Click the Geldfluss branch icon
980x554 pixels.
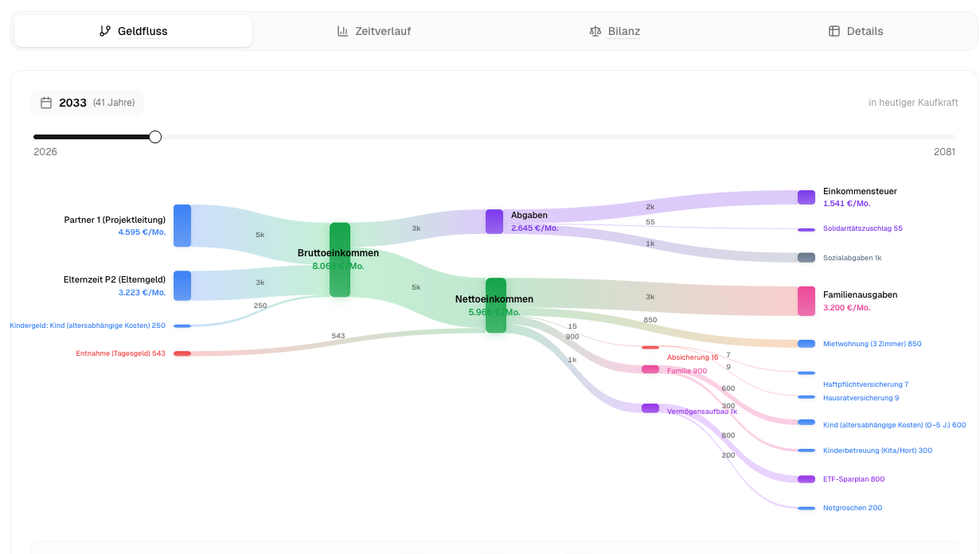(104, 31)
